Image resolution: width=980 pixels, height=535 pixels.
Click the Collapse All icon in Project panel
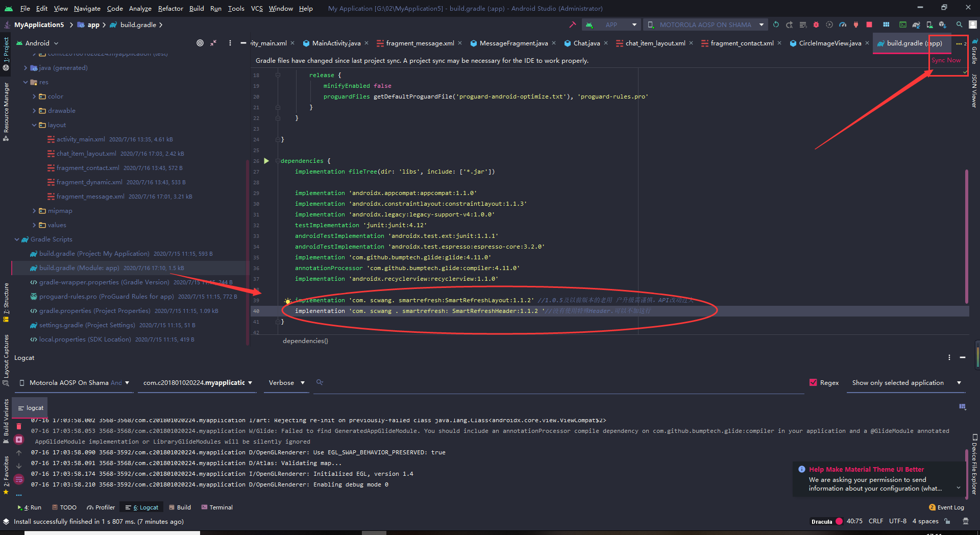pyautogui.click(x=213, y=43)
